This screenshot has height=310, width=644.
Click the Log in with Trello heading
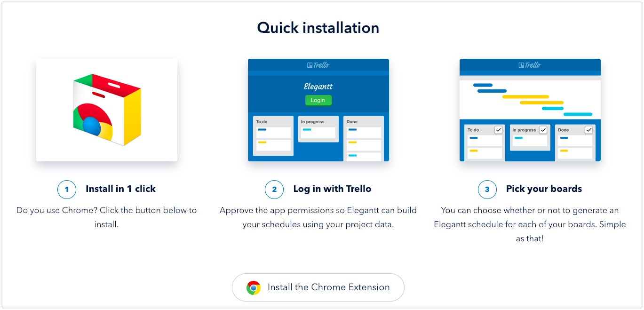332,189
